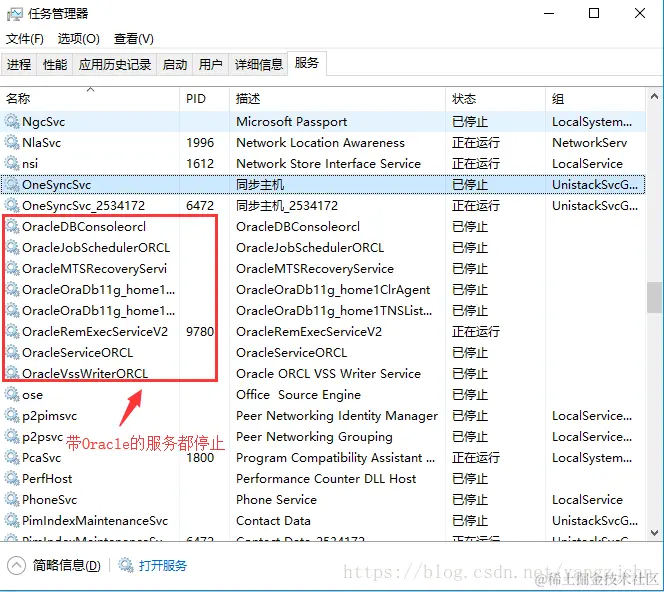
Task: Click the gear icon beside OracleDBConsoleorcl
Action: (x=12, y=227)
